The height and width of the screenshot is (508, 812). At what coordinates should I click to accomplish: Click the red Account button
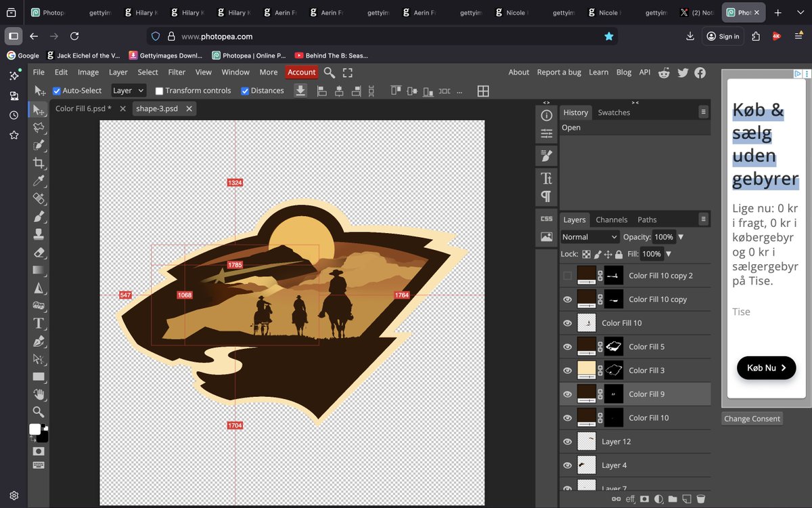pyautogui.click(x=301, y=72)
